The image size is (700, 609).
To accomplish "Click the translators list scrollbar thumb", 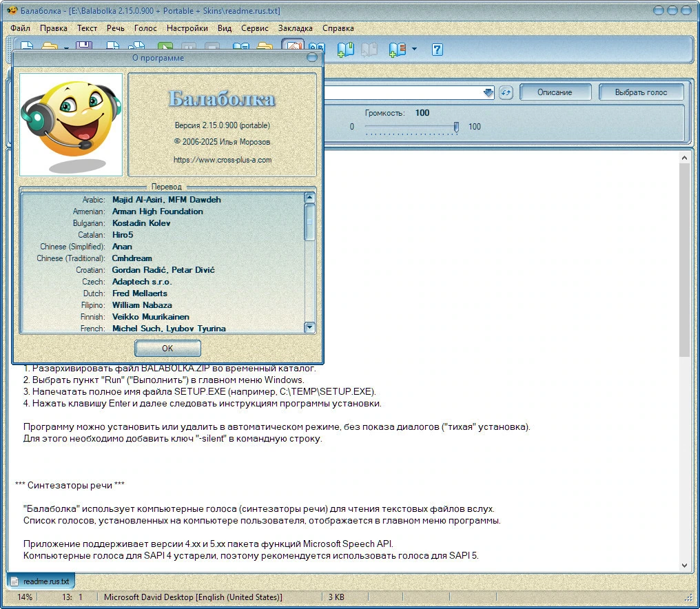I will tap(309, 222).
